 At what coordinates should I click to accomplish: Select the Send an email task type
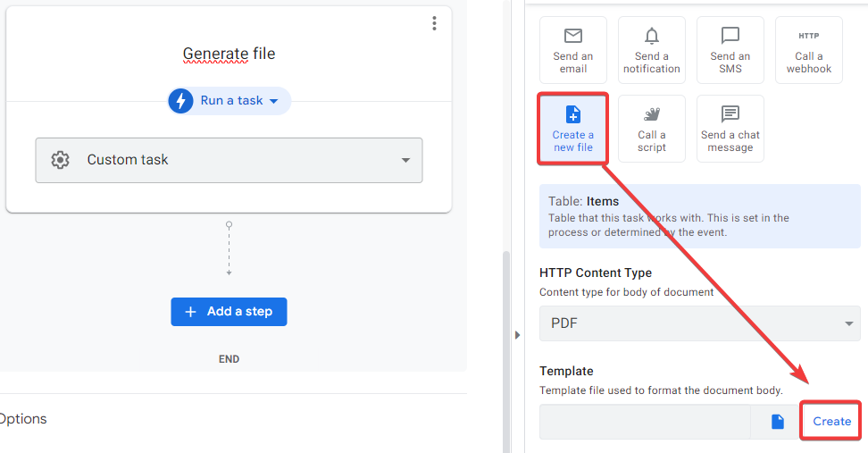point(572,50)
